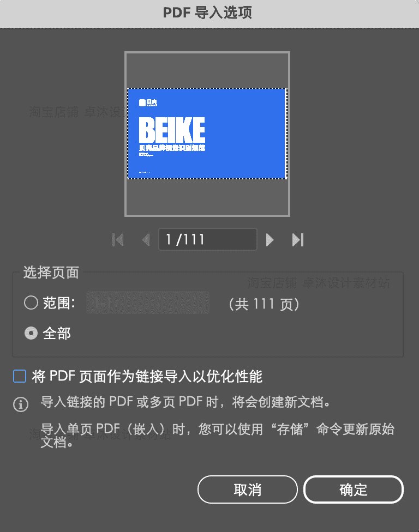Click the 选择页面 group heading
The width and height of the screenshot is (419, 532).
[51, 273]
